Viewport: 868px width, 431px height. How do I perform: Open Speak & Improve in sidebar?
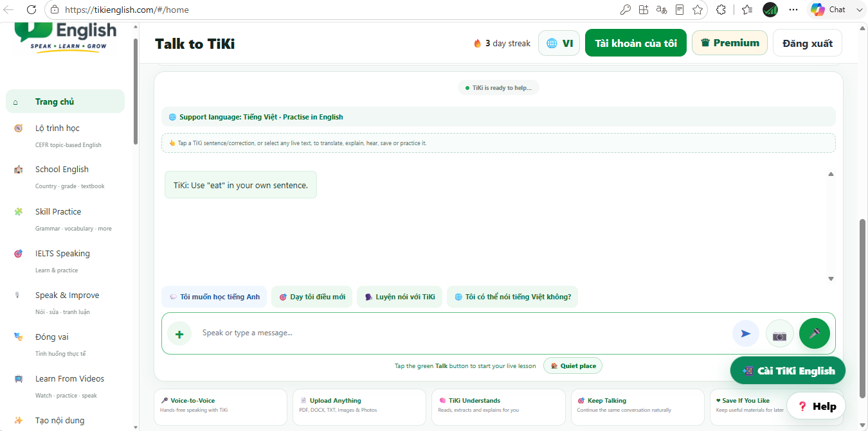tap(65, 303)
